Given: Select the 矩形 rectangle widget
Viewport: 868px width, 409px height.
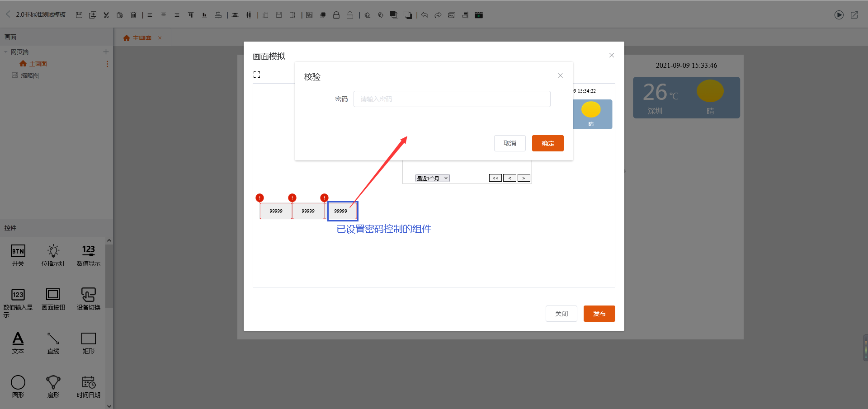Looking at the screenshot, I should click(89, 343).
